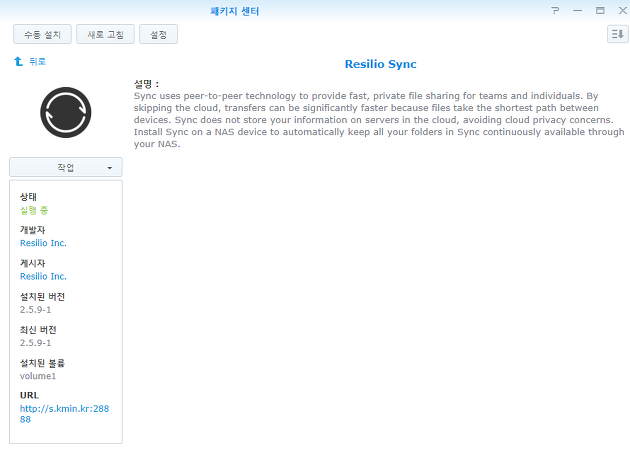Click the 설치된 볼륨 label
This screenshot has width=630, height=450.
[x=42, y=363]
